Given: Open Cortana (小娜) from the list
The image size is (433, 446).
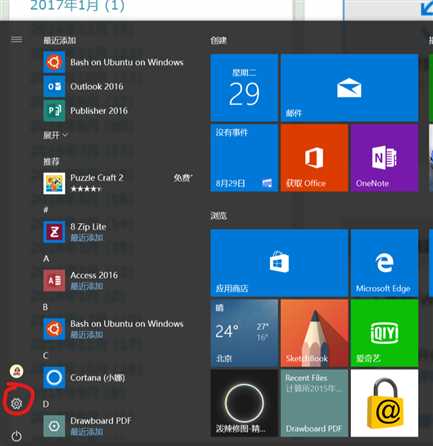Looking at the screenshot, I should (x=84, y=378).
